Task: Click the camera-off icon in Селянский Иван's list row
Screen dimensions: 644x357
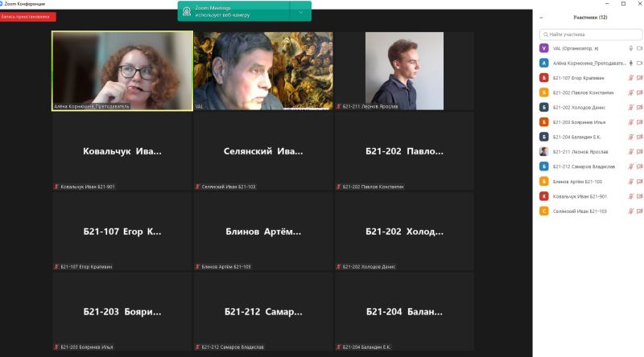Action: coord(639,211)
